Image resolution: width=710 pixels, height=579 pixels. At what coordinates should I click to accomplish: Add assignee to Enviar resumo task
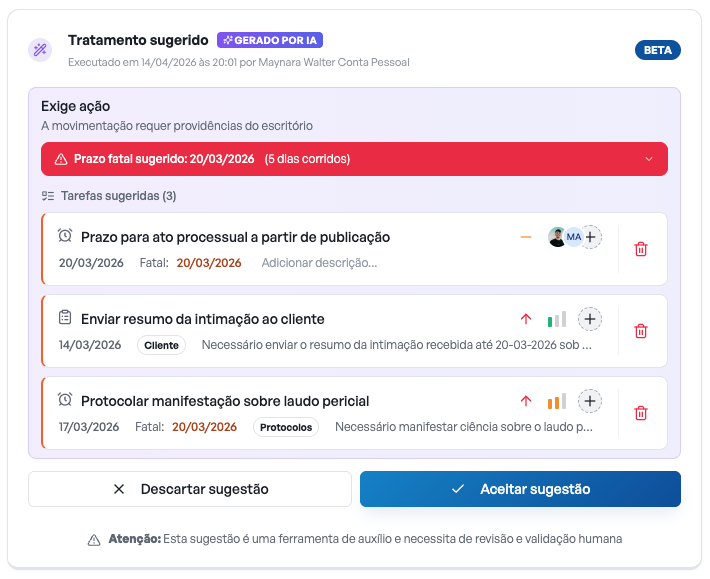[591, 319]
